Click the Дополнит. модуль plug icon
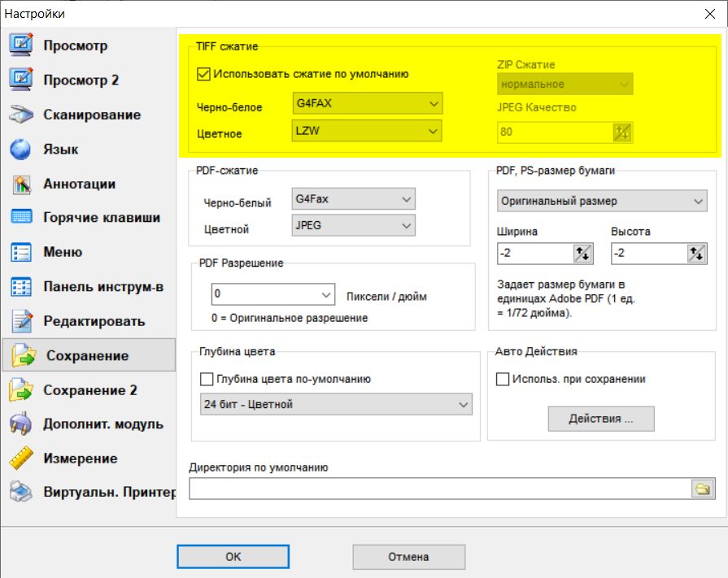The height and width of the screenshot is (578, 728). [21, 424]
